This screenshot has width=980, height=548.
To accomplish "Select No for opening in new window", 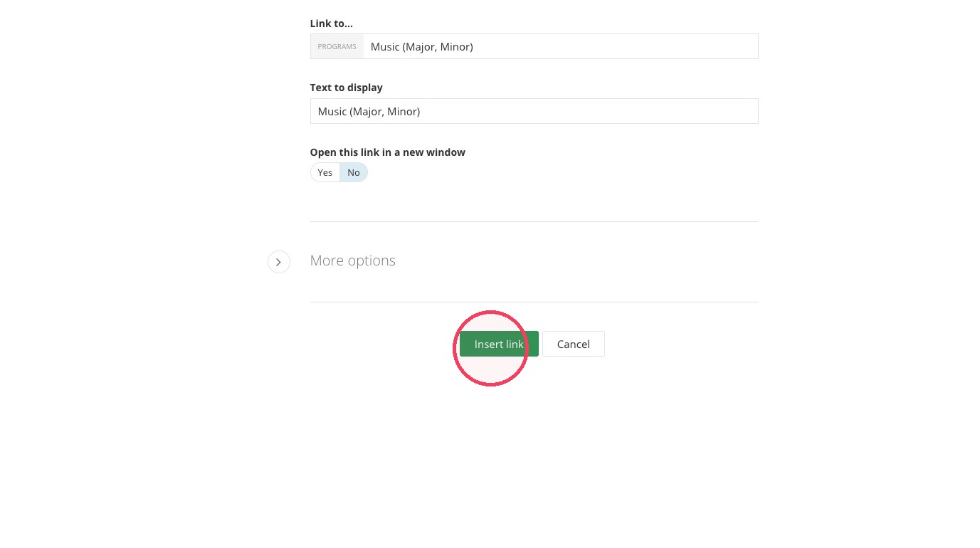I will tap(354, 172).
